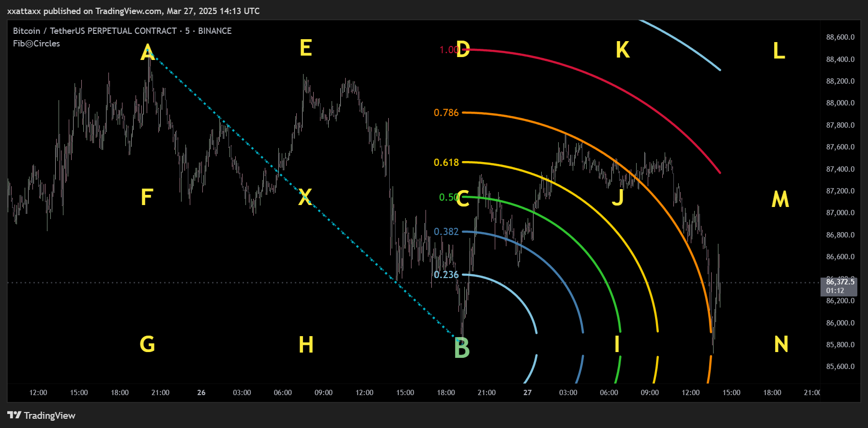Click the yellow letter F label

click(147, 197)
